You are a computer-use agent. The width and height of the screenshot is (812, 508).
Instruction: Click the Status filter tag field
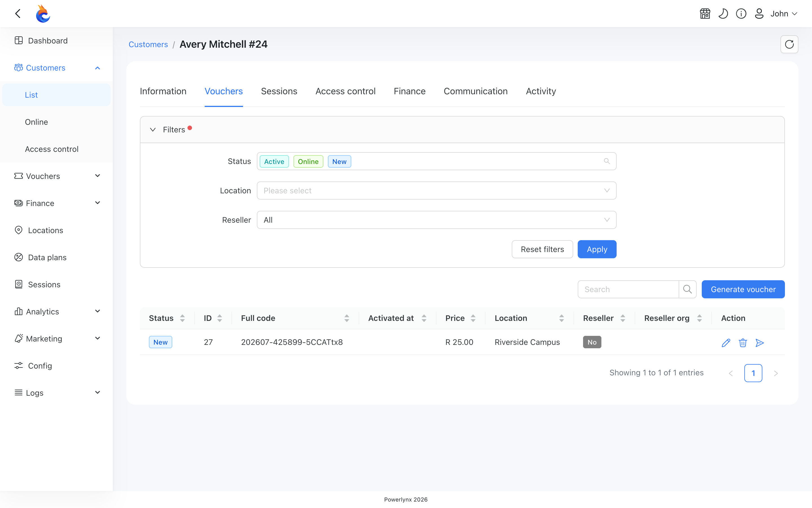[436, 161]
